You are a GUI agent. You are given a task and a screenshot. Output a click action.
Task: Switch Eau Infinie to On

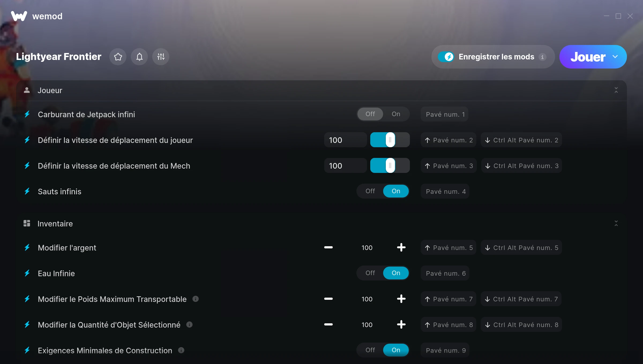pos(396,273)
